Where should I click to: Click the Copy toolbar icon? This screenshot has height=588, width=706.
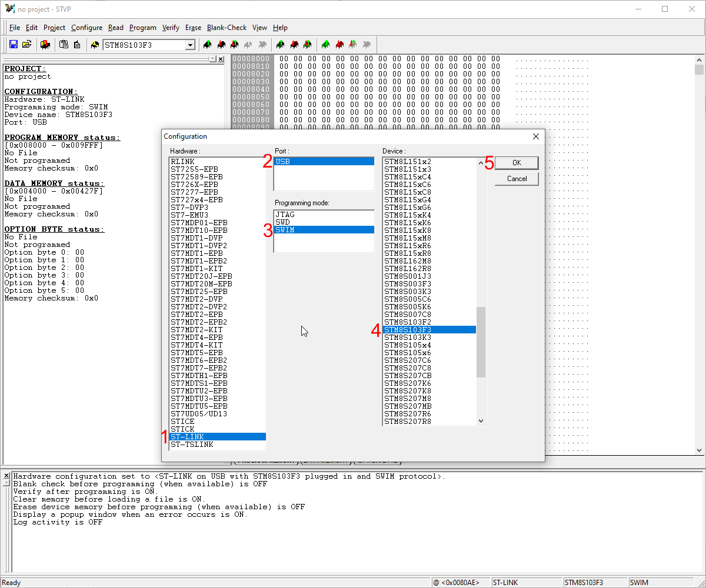[77, 45]
